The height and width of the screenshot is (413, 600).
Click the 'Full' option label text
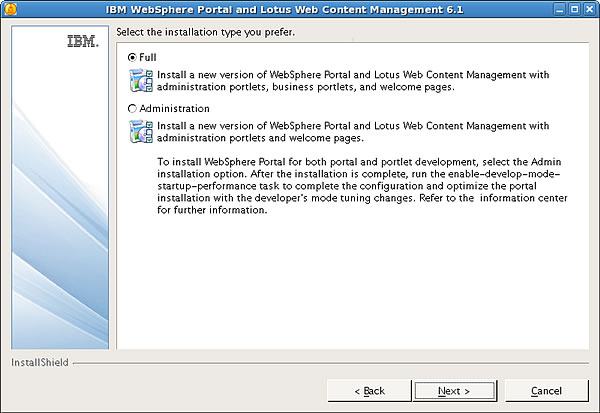coord(148,57)
